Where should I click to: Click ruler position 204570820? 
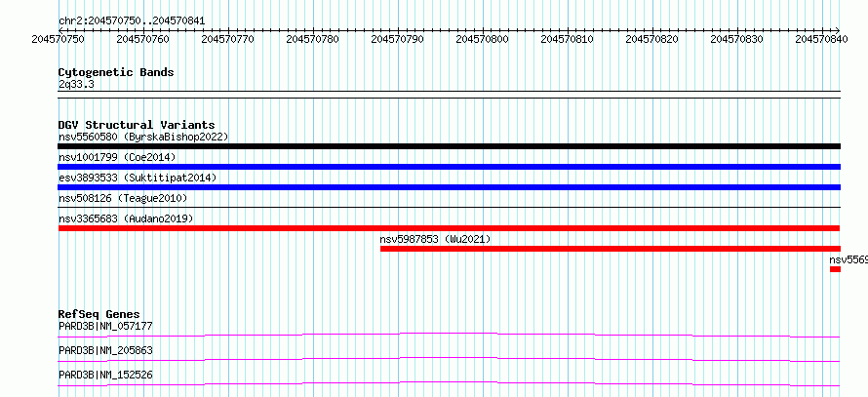pyautogui.click(x=651, y=39)
